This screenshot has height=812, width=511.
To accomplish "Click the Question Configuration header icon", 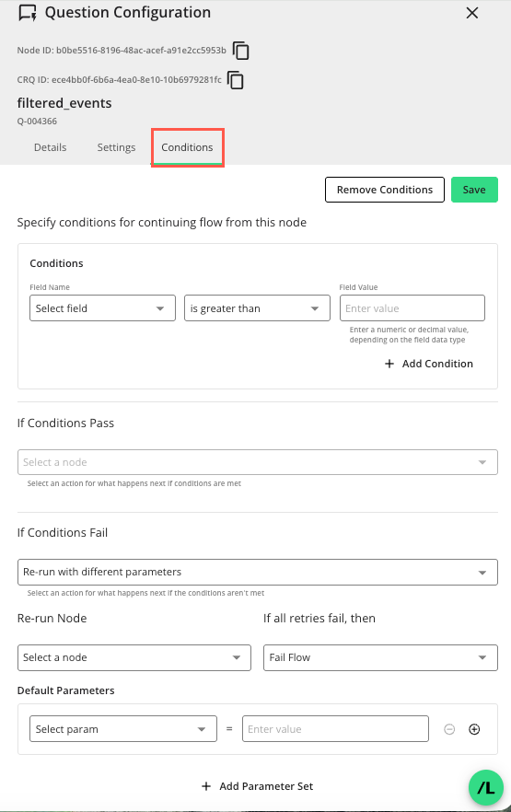I will pos(28,13).
